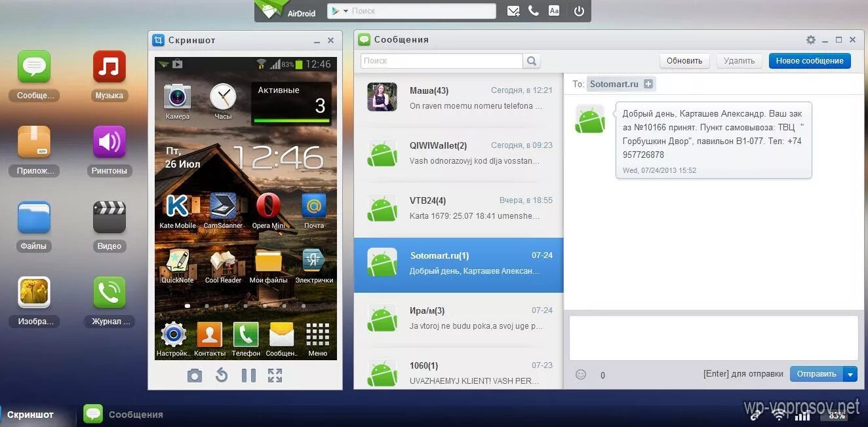This screenshot has width=868, height=427.
Task: Click the power icon in AirDroid top bar
Action: click(x=579, y=11)
